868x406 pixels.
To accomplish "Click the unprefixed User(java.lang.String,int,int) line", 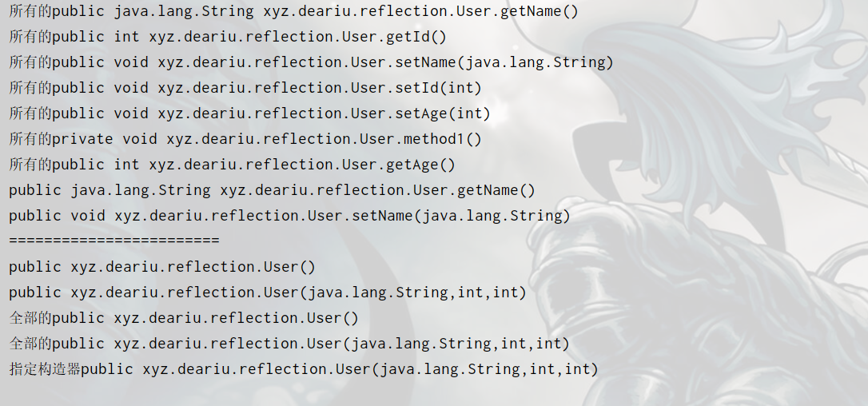I will coord(268,293).
